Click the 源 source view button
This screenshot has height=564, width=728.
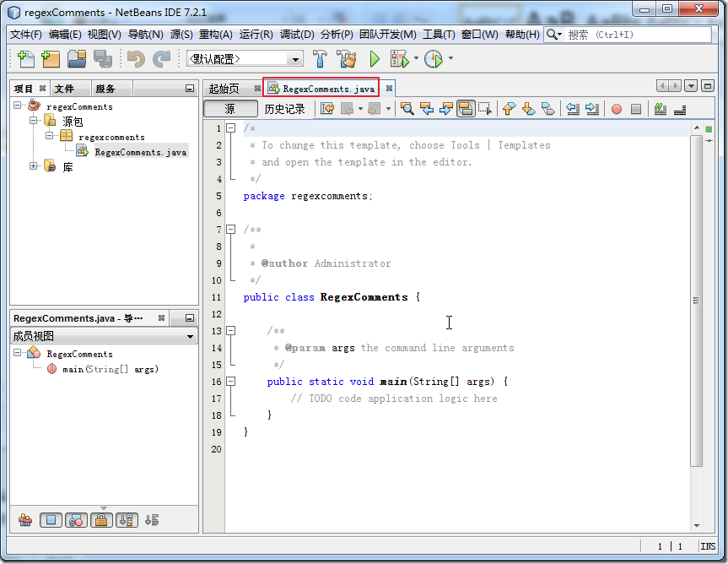point(230,109)
